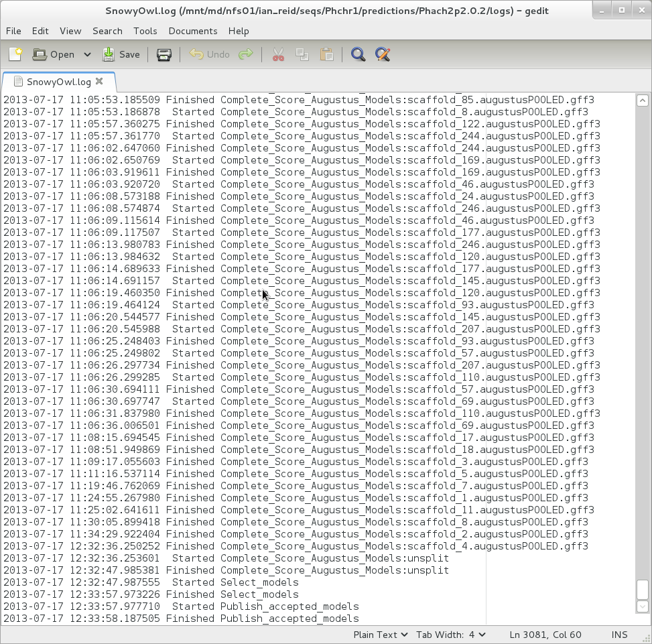
Task: Close the SnowyOwl.log tab
Action: (x=99, y=80)
